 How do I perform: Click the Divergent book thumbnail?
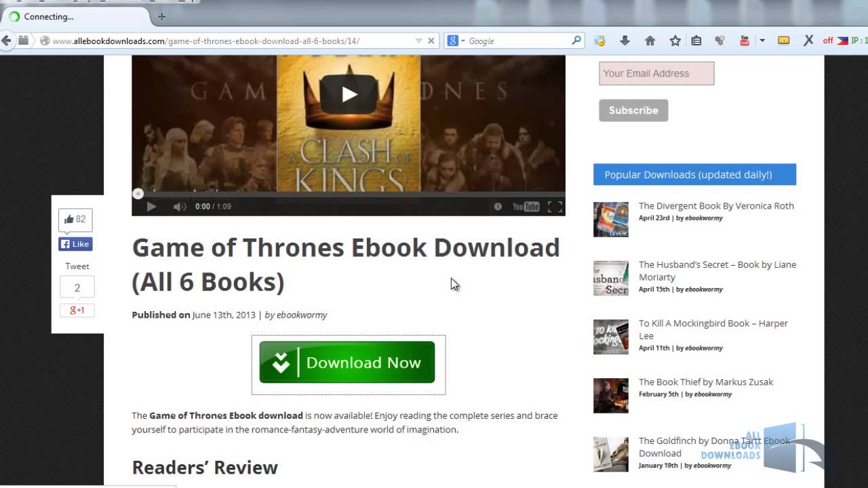[x=611, y=220]
